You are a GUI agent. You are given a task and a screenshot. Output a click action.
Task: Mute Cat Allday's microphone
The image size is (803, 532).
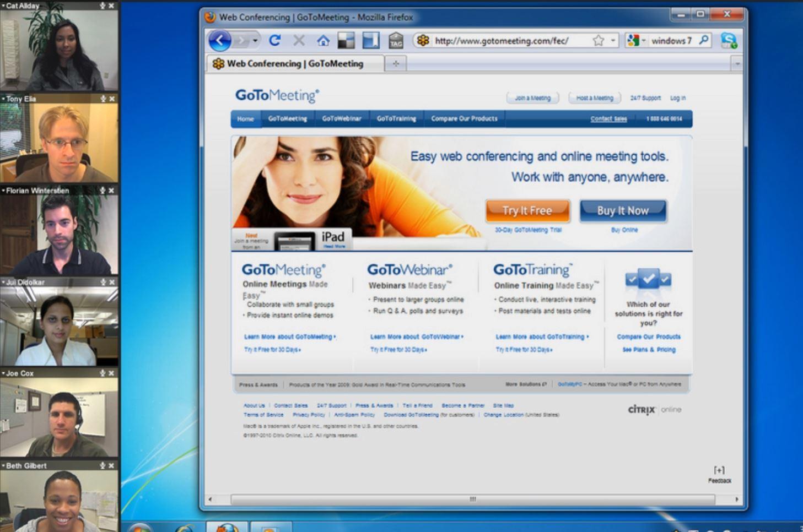(x=103, y=6)
